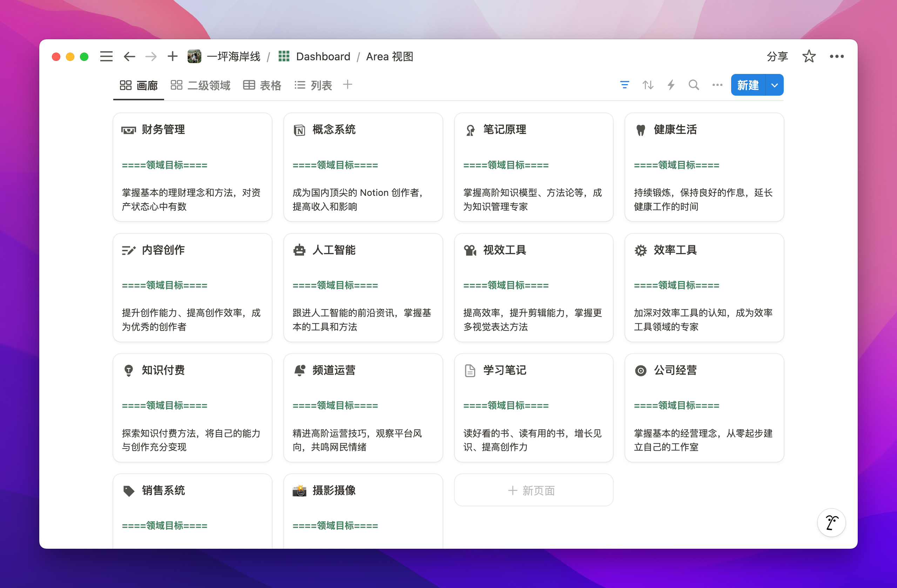The image size is (897, 588).
Task: Switch to the 列表 view tab
Action: coord(313,86)
